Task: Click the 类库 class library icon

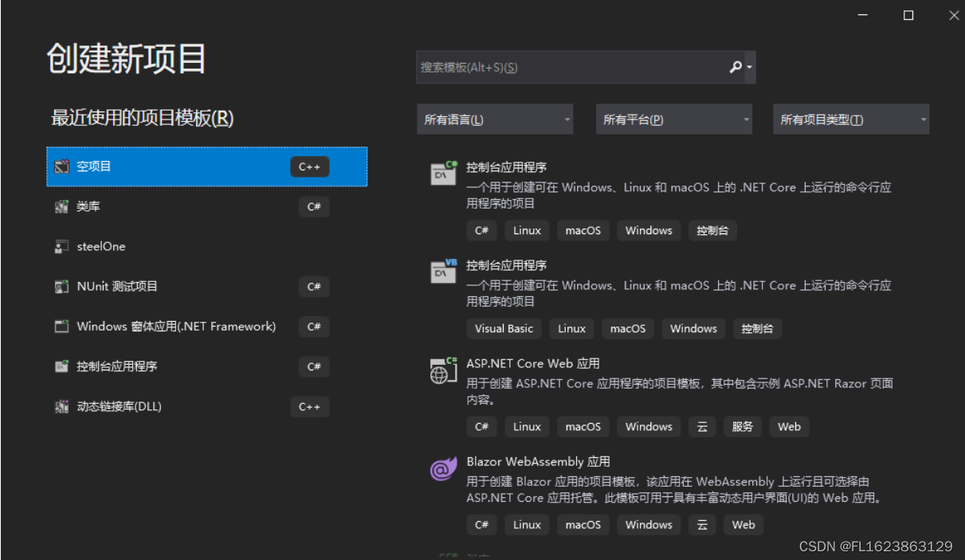Action: (x=61, y=206)
